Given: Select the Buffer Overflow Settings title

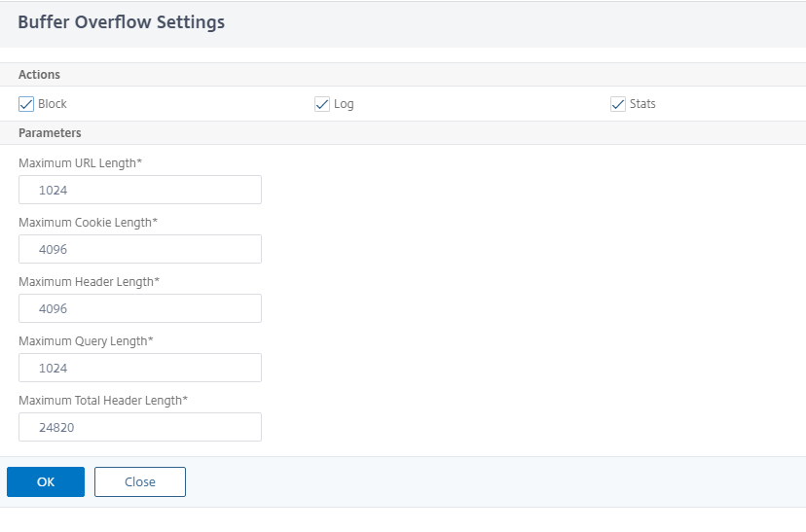Looking at the screenshot, I should pos(122,22).
